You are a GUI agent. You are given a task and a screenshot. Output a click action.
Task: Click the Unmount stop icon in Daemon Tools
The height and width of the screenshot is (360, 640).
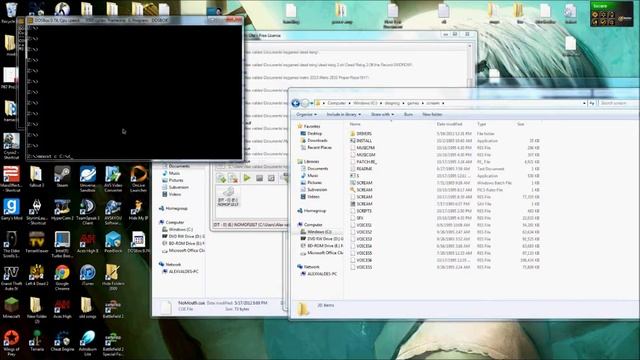pos(259,178)
